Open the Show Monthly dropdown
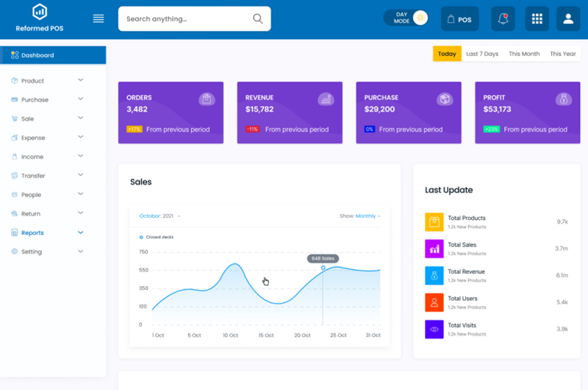This screenshot has width=588, height=390. point(360,216)
